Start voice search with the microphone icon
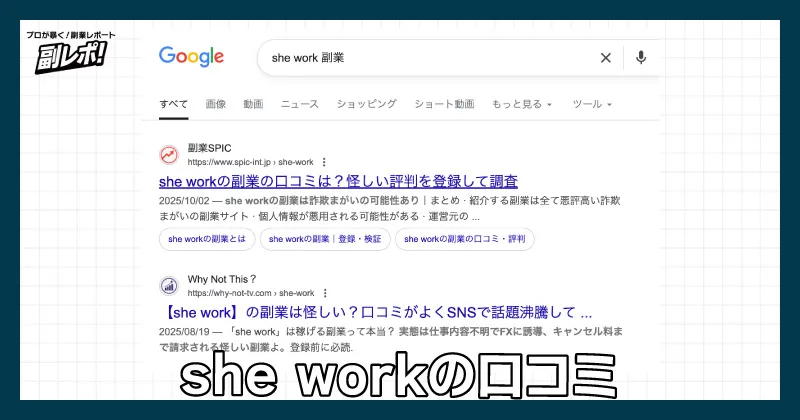The width and height of the screenshot is (800, 420). (641, 58)
